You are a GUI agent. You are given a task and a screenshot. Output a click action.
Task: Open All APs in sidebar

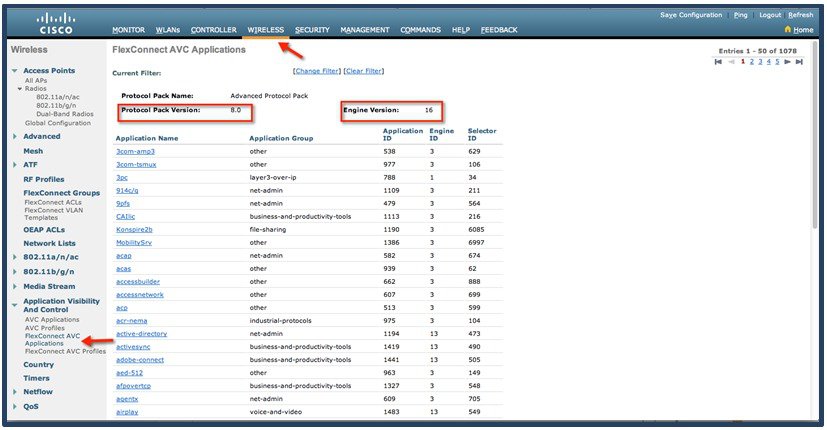[36, 81]
